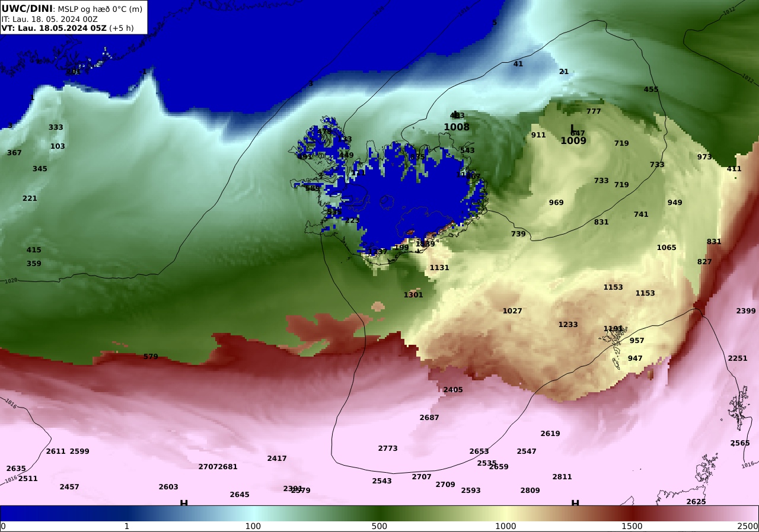Click the 2547 height value
The width and height of the screenshot is (759, 532).
pos(527,451)
